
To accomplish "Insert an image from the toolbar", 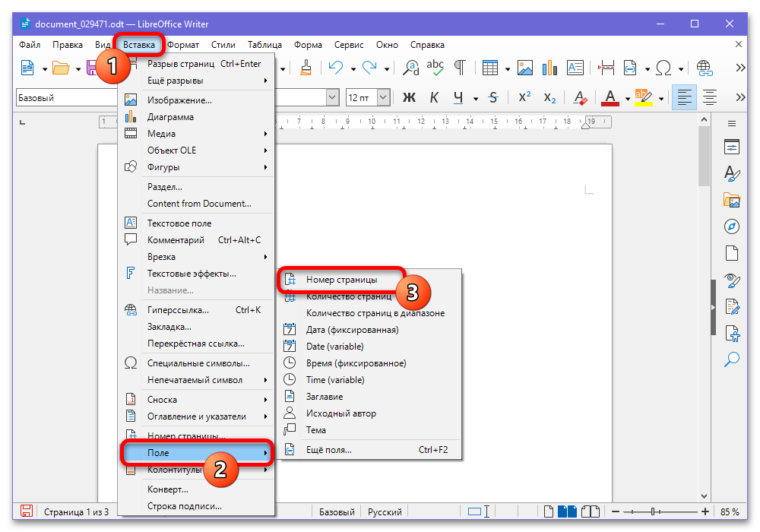I will [x=525, y=68].
